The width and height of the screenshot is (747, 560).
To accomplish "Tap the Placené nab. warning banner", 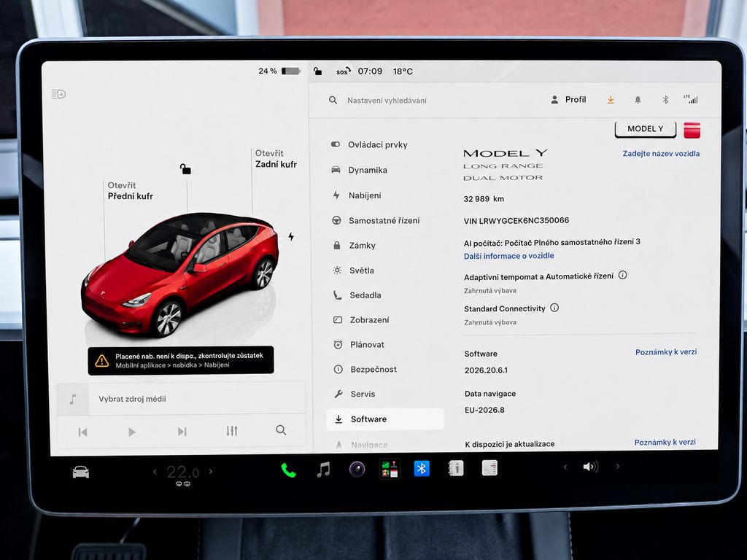I will pos(181,360).
